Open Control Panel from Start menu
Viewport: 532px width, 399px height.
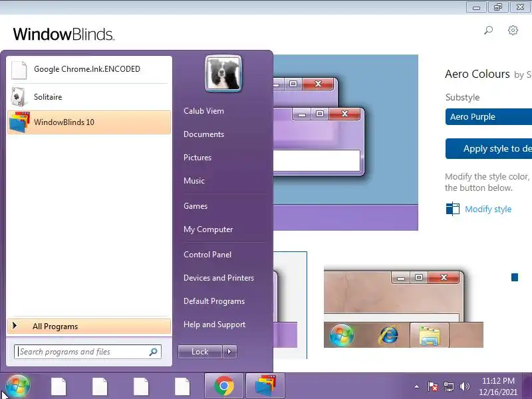point(207,255)
